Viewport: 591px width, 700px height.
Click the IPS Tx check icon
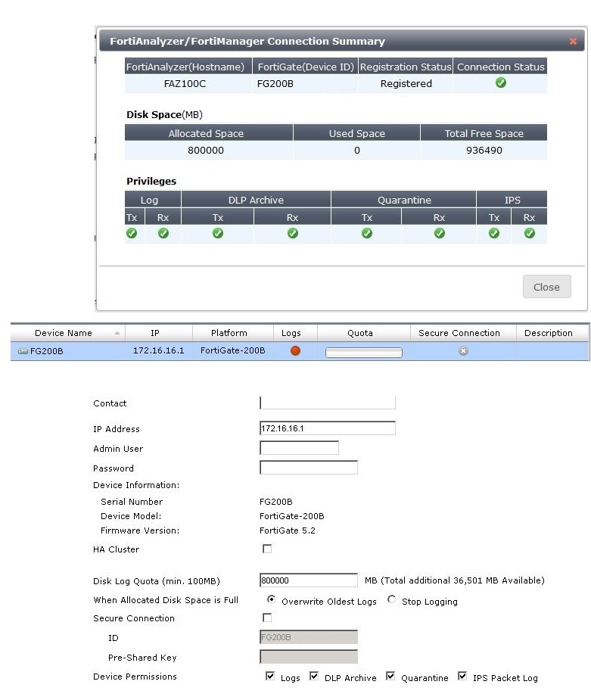(494, 233)
